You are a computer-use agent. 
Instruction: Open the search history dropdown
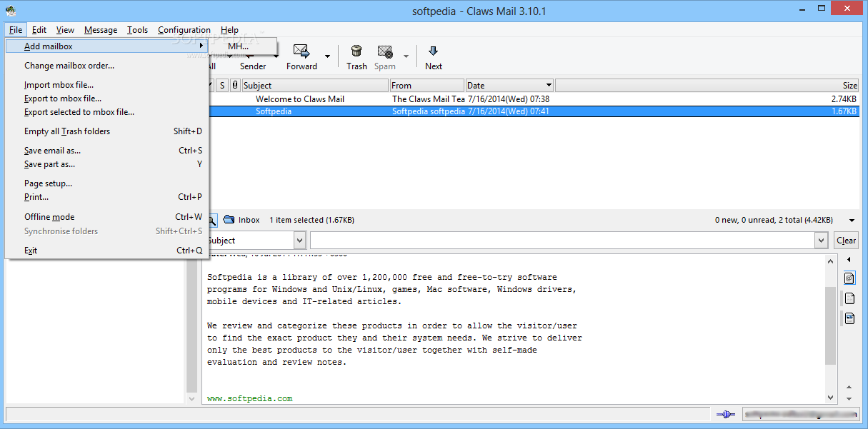(x=822, y=241)
